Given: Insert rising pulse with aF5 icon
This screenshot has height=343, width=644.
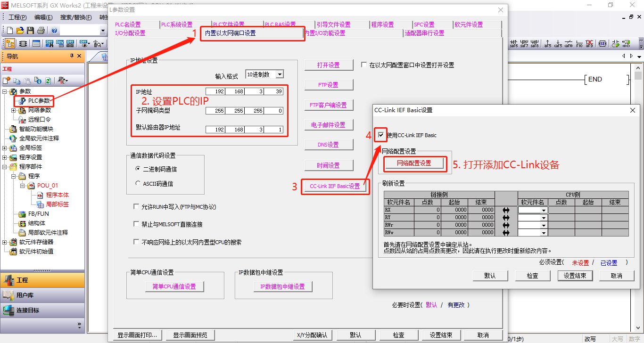Looking at the screenshot, I should point(548,44).
